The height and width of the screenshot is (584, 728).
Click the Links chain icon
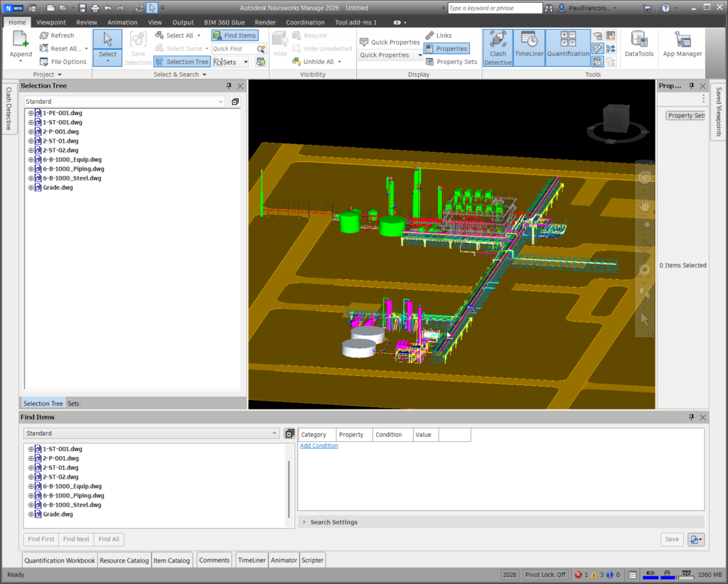point(430,36)
